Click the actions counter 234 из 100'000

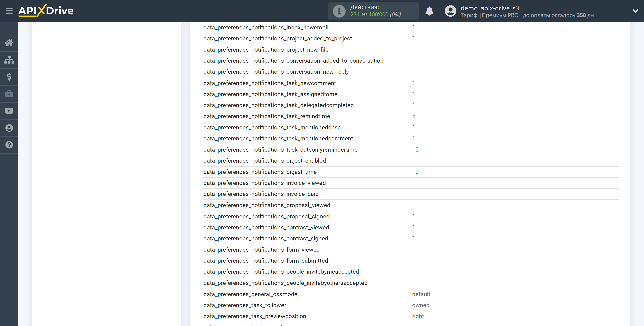tap(376, 15)
